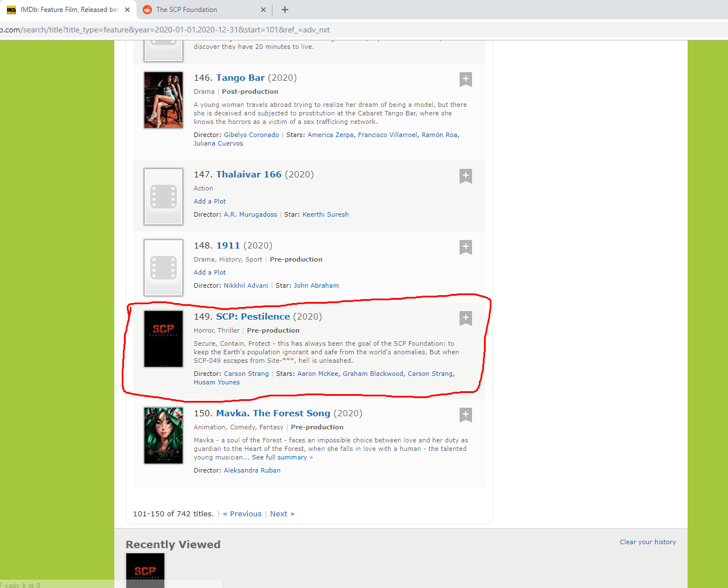Screen dimensions: 728x588
Task: Close the IMDb Feature Film tab
Action: point(127,10)
